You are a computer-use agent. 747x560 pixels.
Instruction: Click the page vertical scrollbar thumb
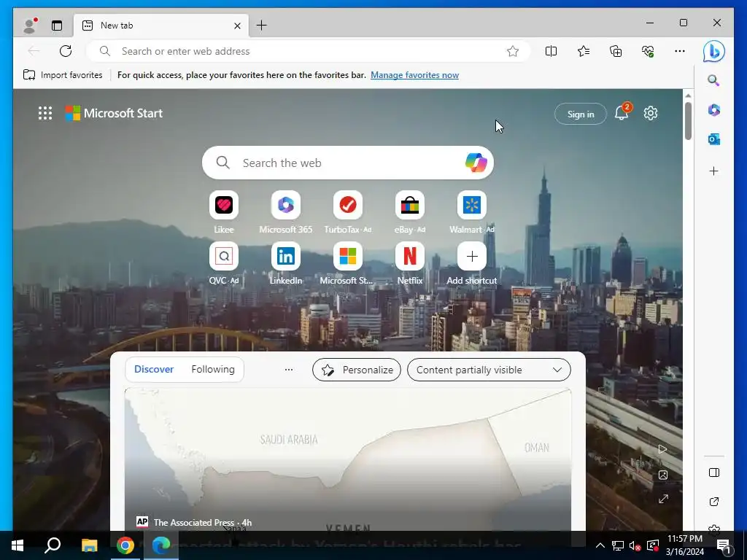coord(688,121)
